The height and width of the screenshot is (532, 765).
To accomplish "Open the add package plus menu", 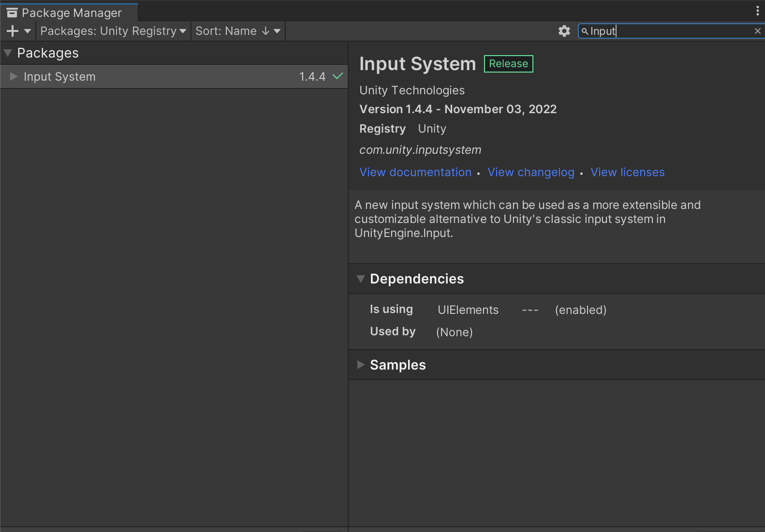I will (x=18, y=31).
